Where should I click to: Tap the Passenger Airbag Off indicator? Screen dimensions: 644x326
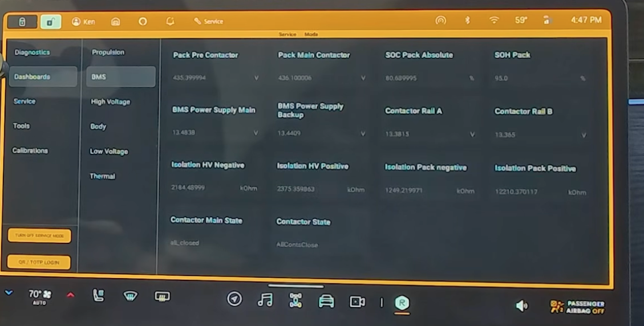[x=577, y=307]
